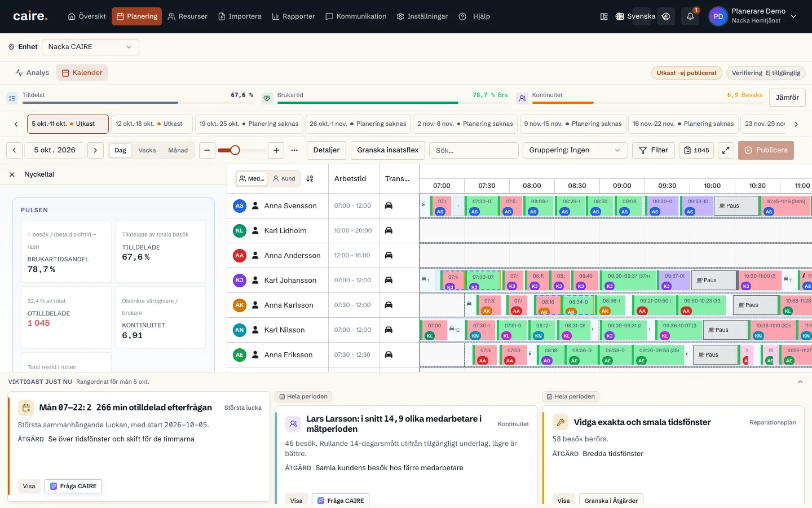Viewport: 812px width, 508px height.
Task: Switch to the Analys tab
Action: coord(32,73)
